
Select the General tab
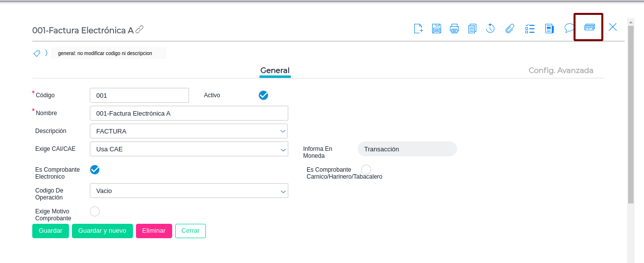(x=275, y=70)
